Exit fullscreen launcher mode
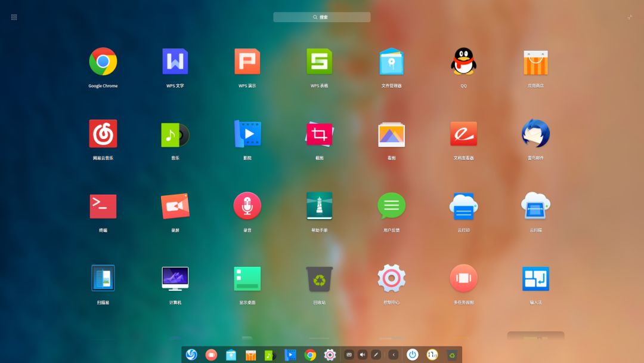The height and width of the screenshot is (363, 644). 630,17
